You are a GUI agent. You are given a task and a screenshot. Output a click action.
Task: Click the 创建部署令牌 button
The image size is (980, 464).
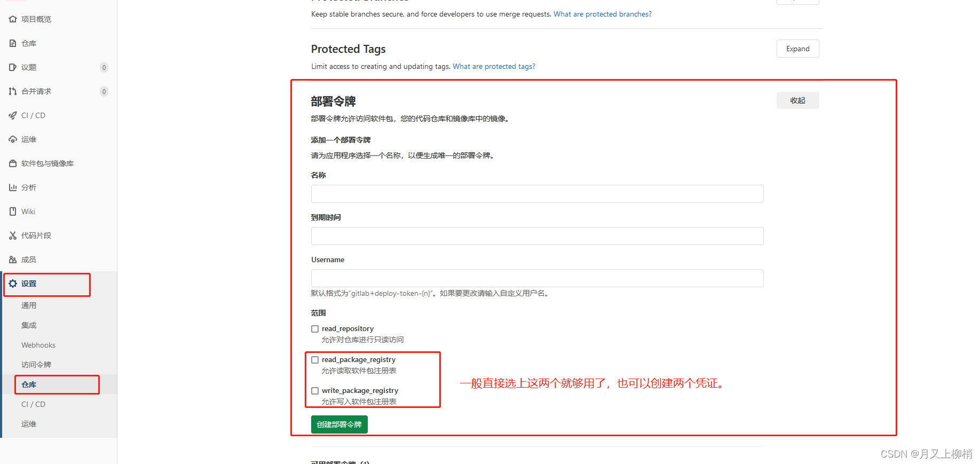pyautogui.click(x=339, y=424)
